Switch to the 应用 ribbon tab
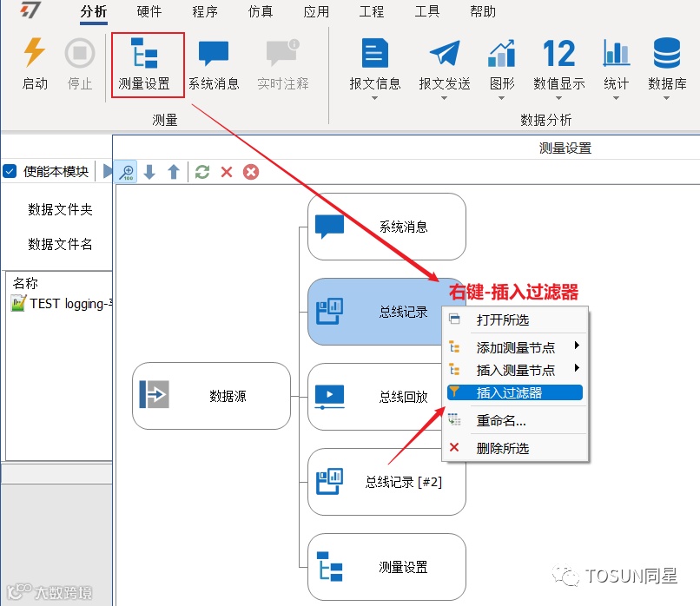Screen dimensions: 700x606 [316, 11]
